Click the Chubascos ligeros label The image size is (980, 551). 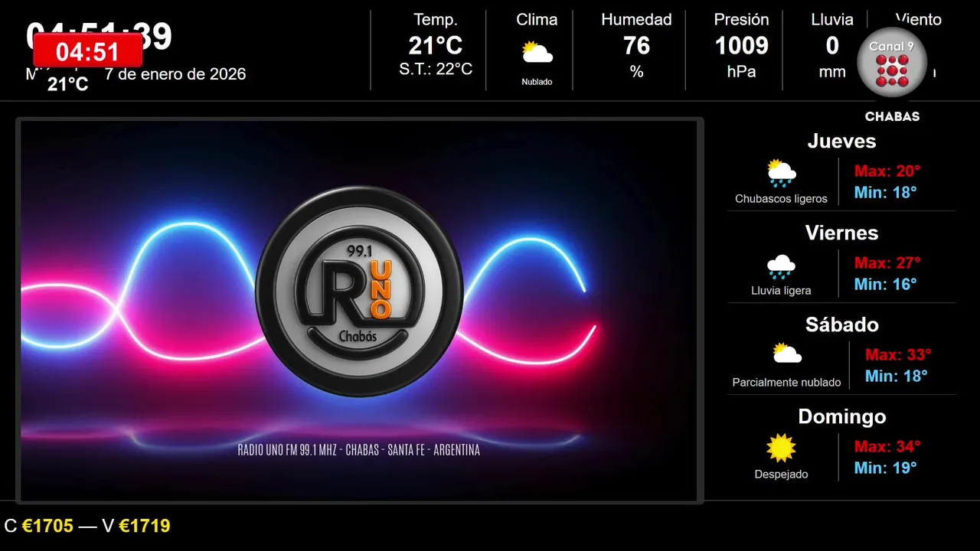tap(781, 199)
